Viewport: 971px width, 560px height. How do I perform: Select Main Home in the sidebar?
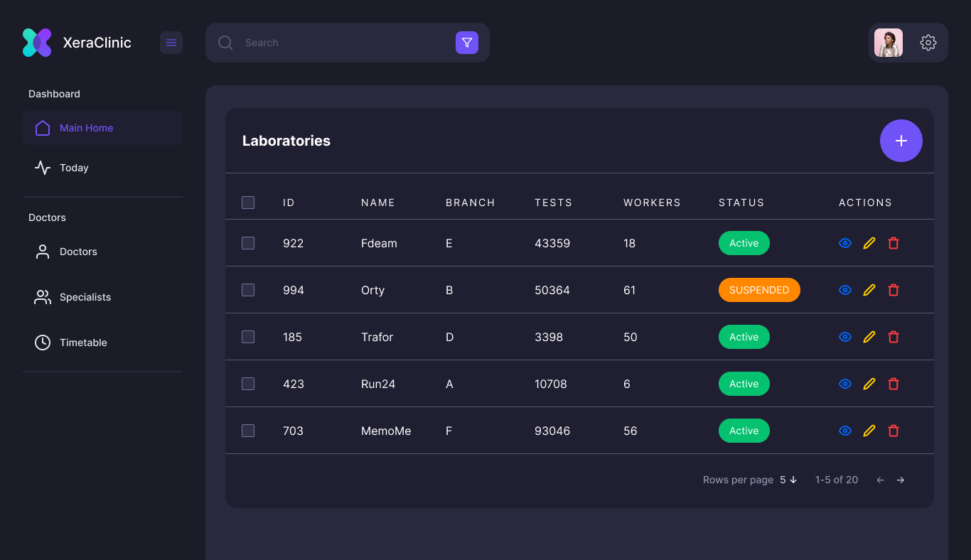[x=86, y=128]
